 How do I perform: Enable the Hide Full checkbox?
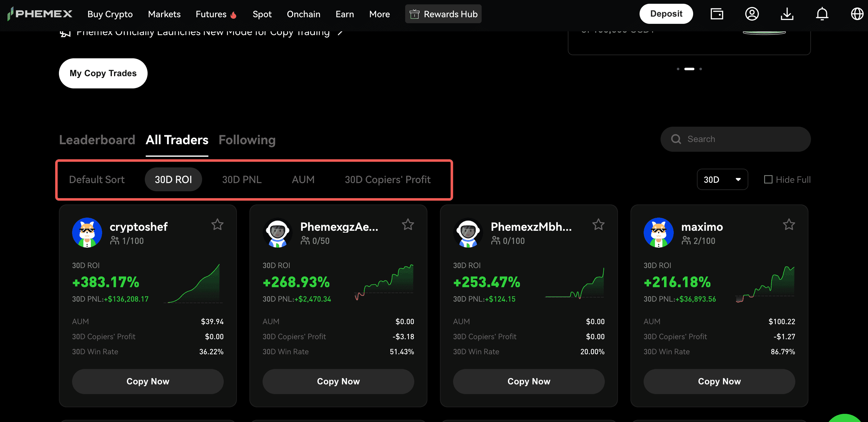[768, 179]
